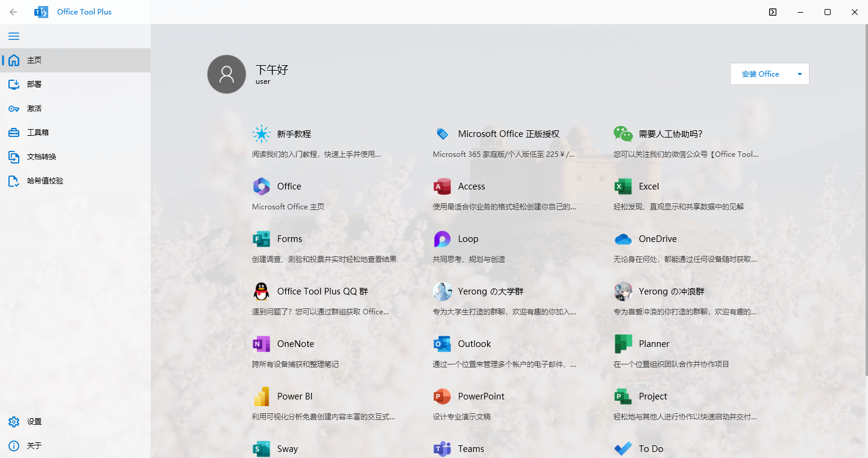The height and width of the screenshot is (458, 868).
Task: Open the Power BI icon
Action: coord(261,396)
